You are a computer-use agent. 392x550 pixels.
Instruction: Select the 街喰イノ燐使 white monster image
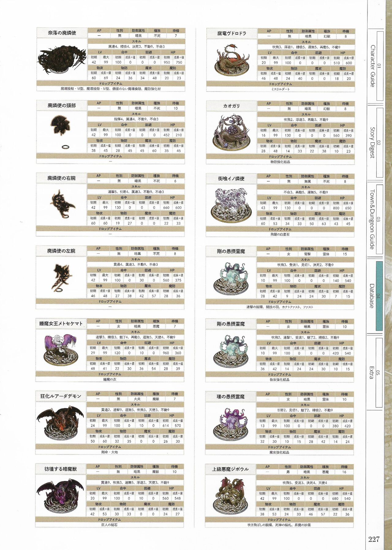pyautogui.click(x=231, y=205)
